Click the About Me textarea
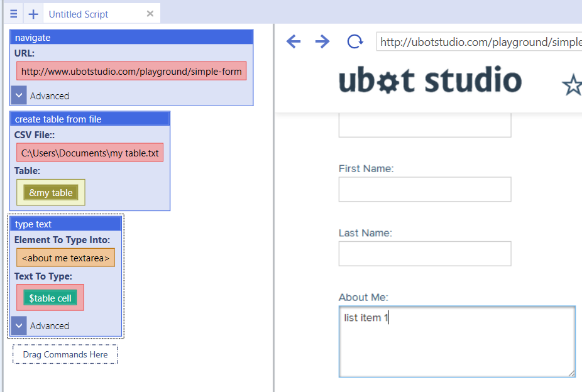The image size is (582, 392). tap(457, 342)
